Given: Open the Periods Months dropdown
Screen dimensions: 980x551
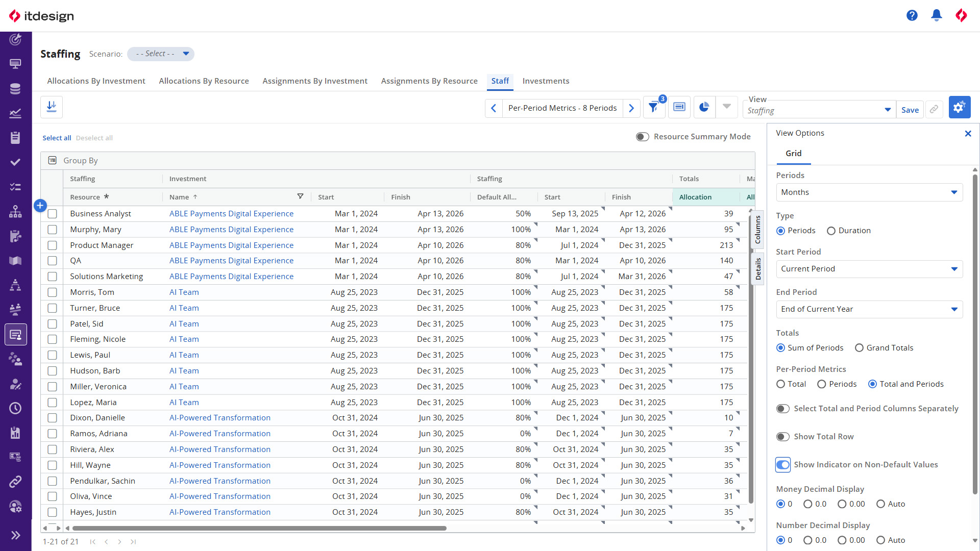Looking at the screenshot, I should 869,192.
